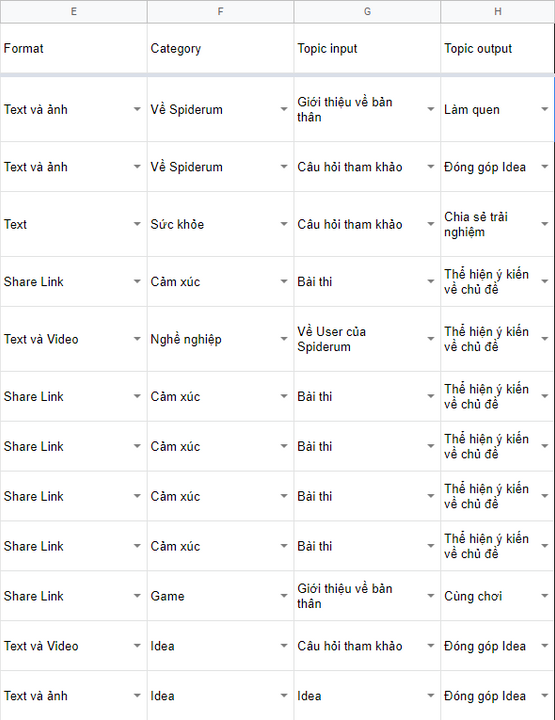Select column H header
Viewport: 555px width, 720px height.
[498, 11]
